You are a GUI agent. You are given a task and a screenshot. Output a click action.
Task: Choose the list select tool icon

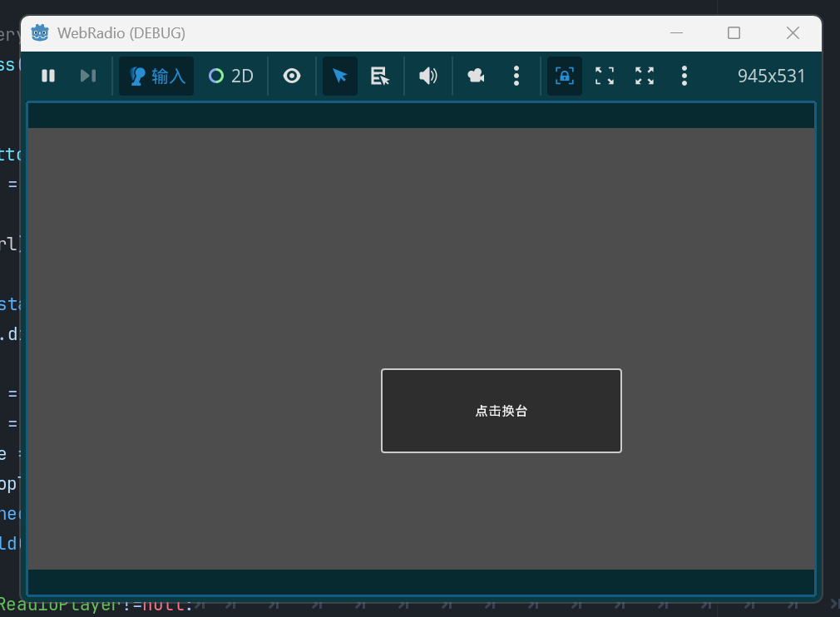(x=380, y=77)
